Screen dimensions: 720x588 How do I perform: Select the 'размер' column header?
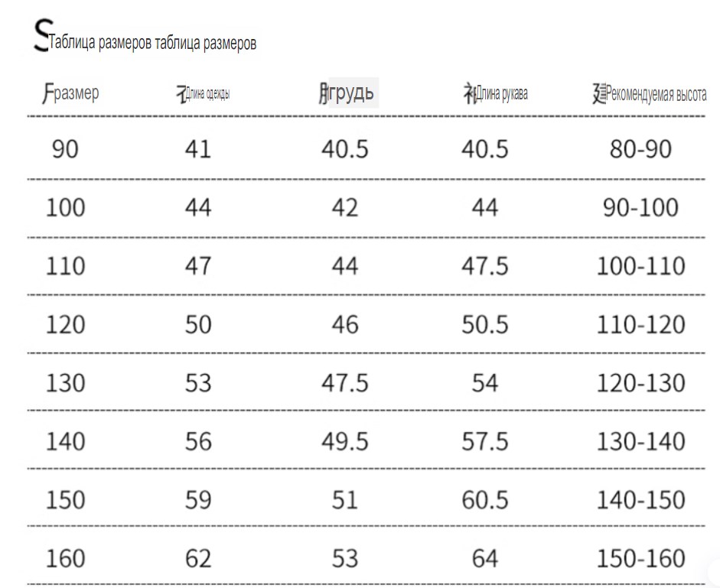point(77,93)
